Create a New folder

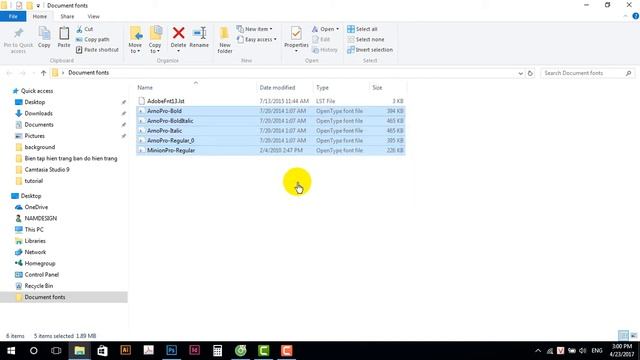pos(224,40)
